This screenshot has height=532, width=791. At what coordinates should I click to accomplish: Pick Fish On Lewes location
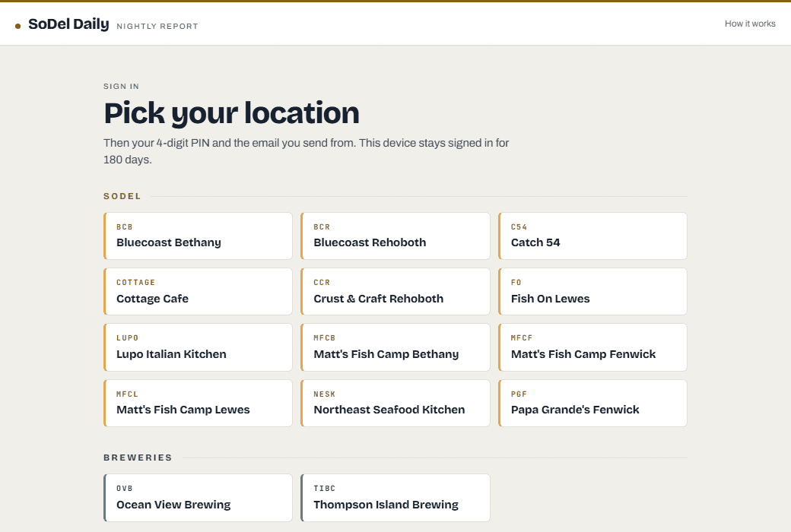pyautogui.click(x=592, y=292)
